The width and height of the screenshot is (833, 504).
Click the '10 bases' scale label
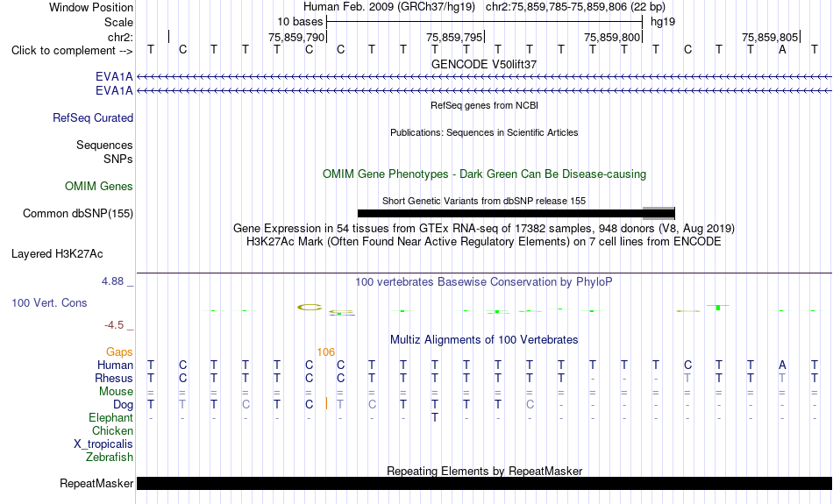(300, 22)
